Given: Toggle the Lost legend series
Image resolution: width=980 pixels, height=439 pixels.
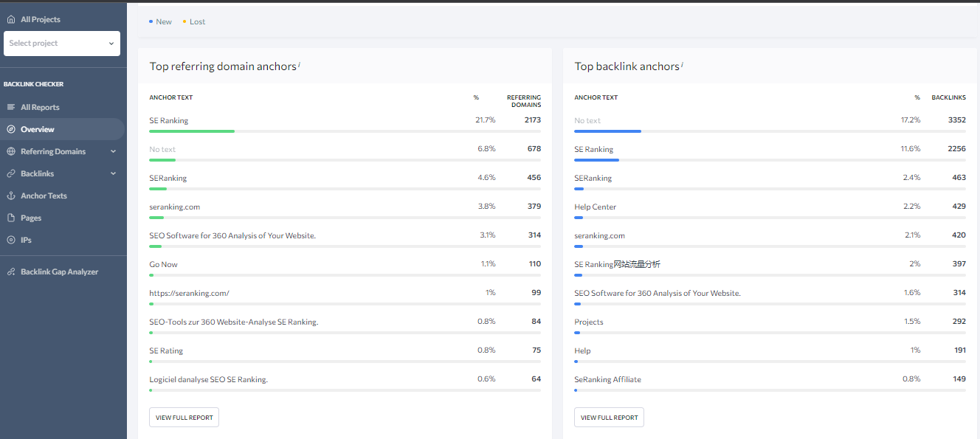Looking at the screenshot, I should pyautogui.click(x=194, y=21).
